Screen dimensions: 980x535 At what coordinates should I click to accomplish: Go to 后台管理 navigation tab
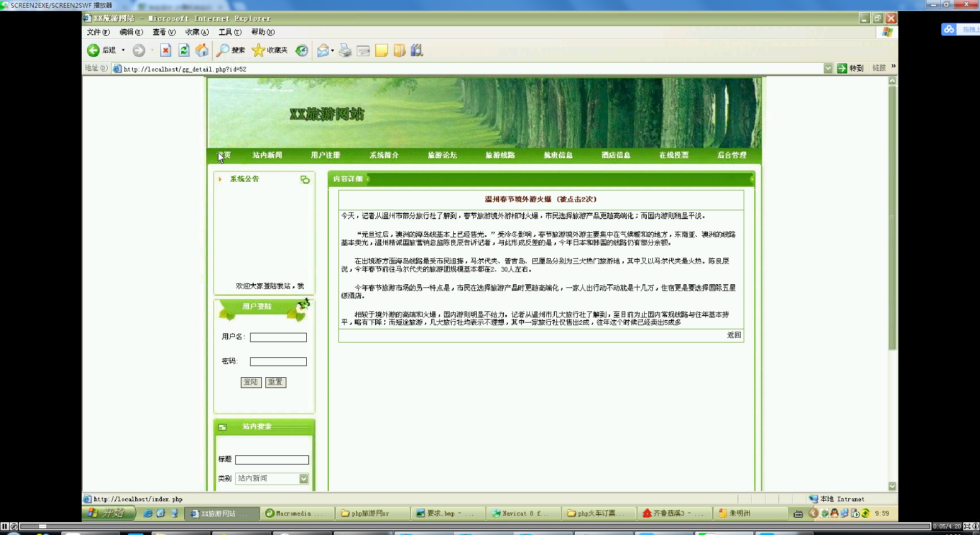(x=732, y=155)
